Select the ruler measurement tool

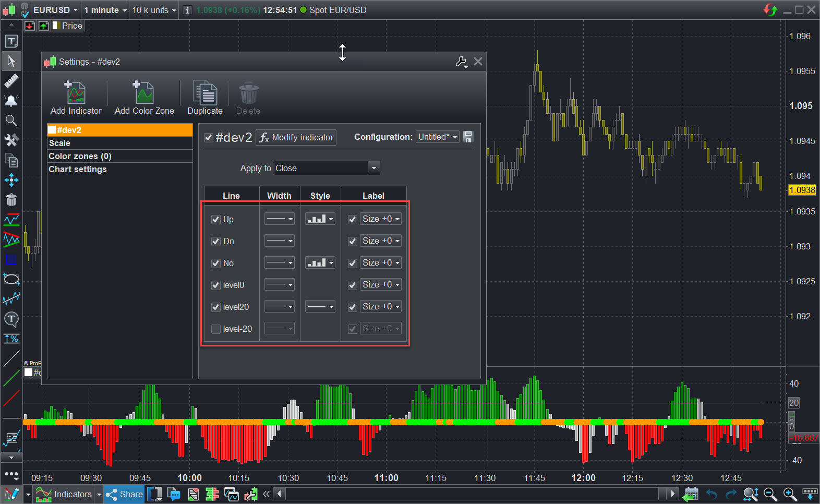11,81
